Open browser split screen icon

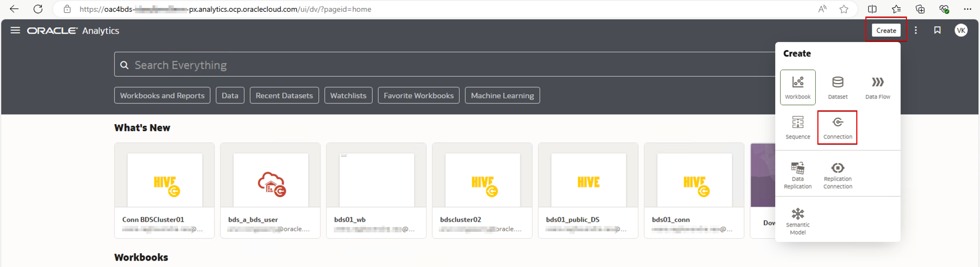872,9
